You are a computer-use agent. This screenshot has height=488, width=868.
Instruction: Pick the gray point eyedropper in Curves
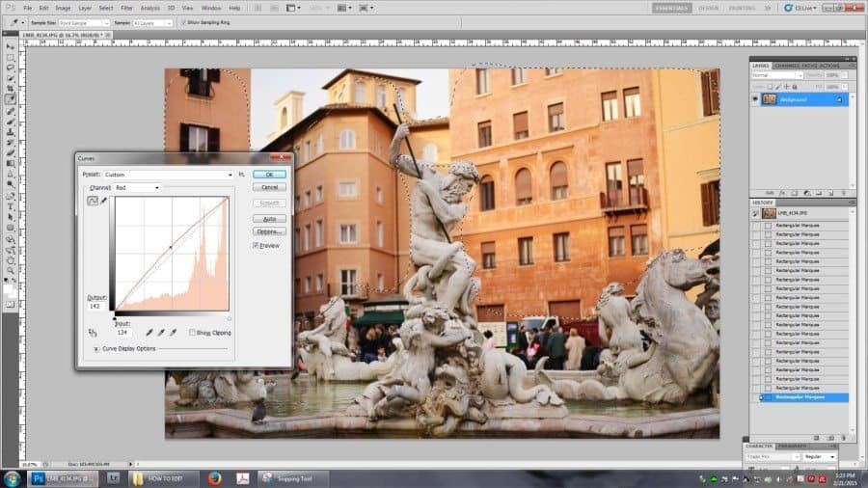[161, 333]
